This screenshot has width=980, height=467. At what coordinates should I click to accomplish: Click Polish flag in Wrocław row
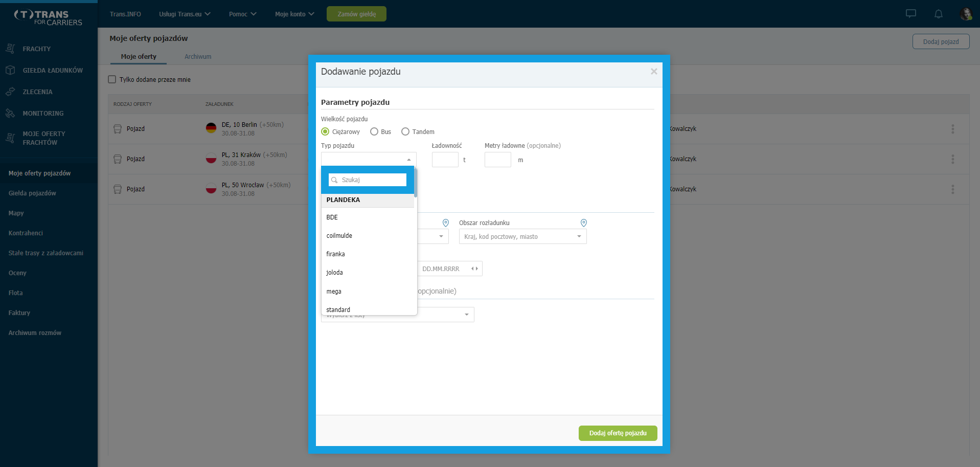[x=211, y=188]
